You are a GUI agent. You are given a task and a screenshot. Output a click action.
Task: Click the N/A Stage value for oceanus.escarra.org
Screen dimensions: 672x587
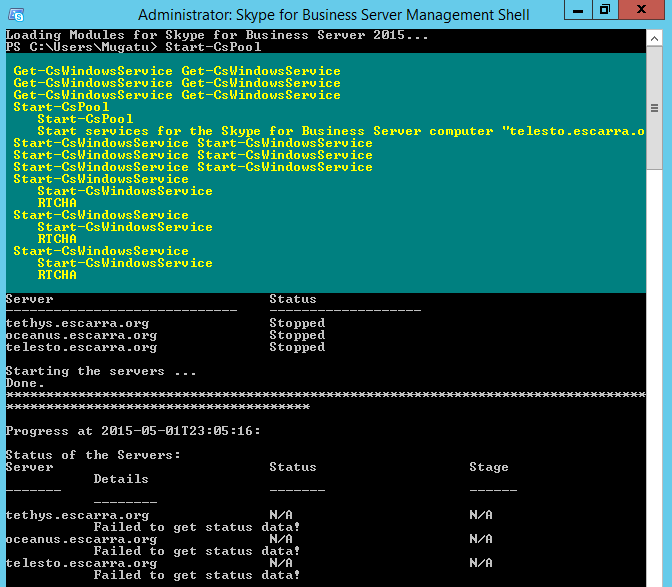click(481, 539)
